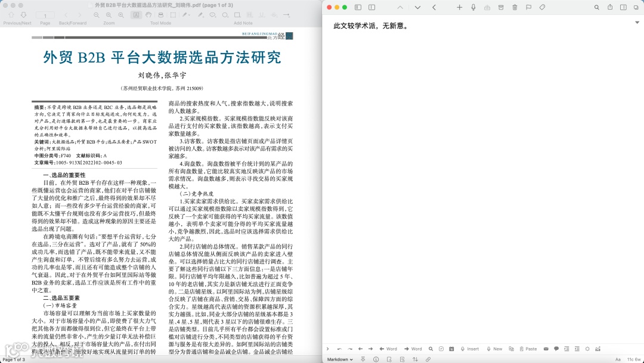Go to next page in PDF viewer
This screenshot has height=363, width=644.
(23, 15)
